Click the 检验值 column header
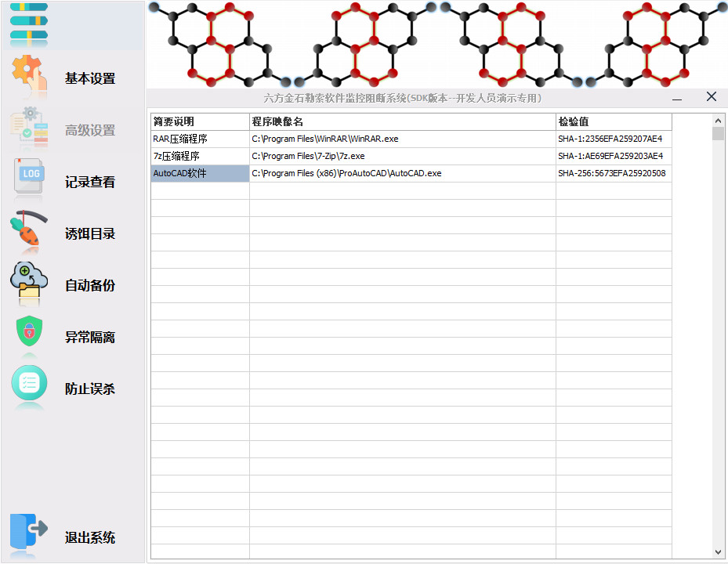The image size is (728, 564). click(x=614, y=121)
